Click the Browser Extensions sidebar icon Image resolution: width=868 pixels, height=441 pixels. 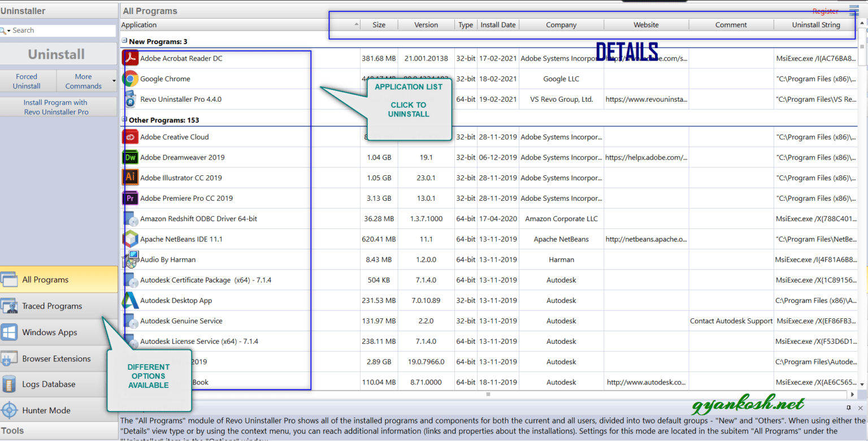(10, 358)
